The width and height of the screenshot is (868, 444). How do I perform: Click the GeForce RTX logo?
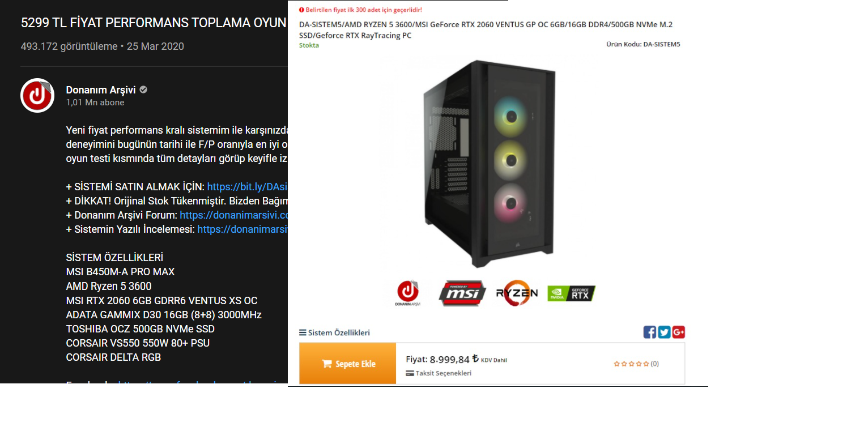pyautogui.click(x=571, y=293)
